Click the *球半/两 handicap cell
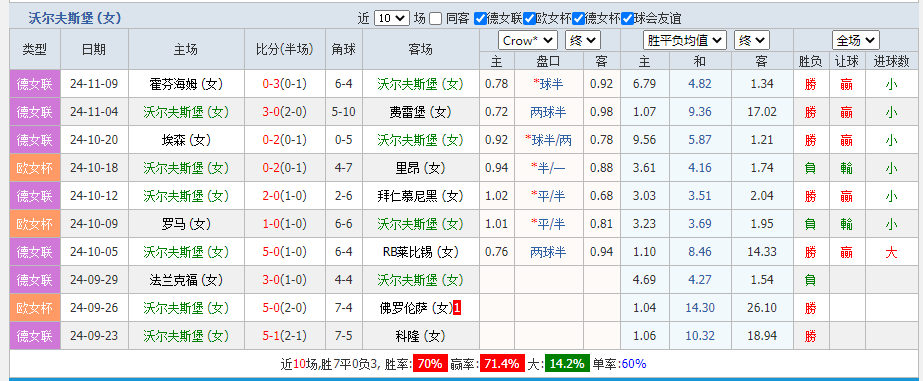923x381 pixels. tap(548, 140)
